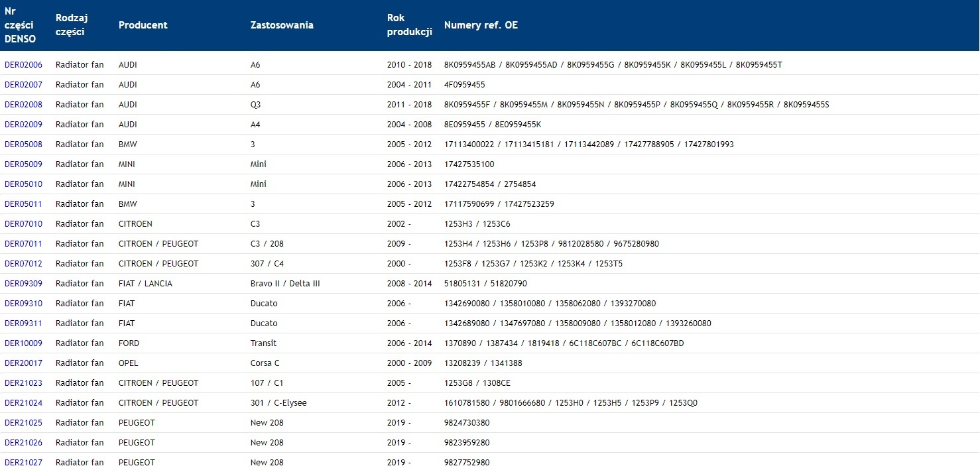Click the DER07011 part link
This screenshot has height=472, width=980.
tap(23, 244)
